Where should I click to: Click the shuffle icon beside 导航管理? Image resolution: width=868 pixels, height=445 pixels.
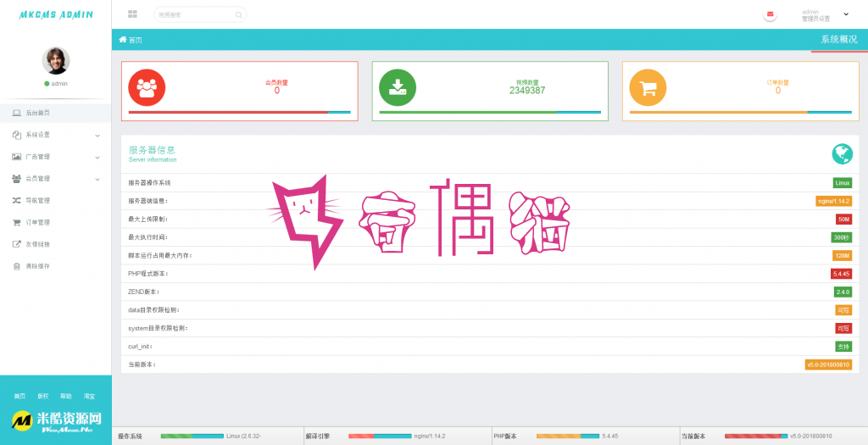click(17, 200)
